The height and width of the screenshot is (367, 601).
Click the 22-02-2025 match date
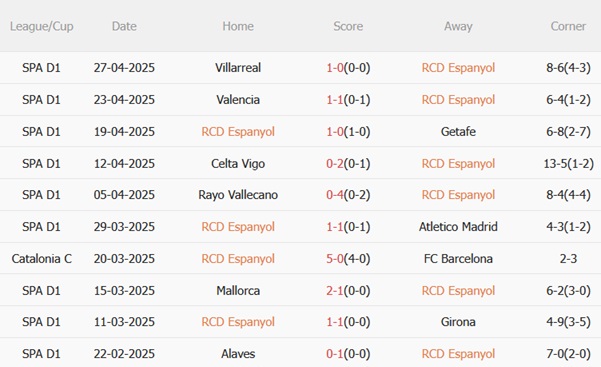pos(124,354)
